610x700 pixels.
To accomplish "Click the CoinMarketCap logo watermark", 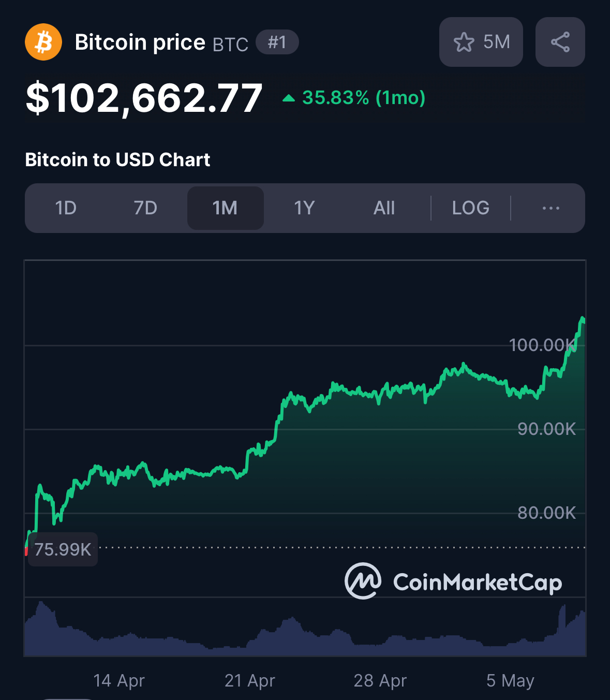I will (453, 581).
